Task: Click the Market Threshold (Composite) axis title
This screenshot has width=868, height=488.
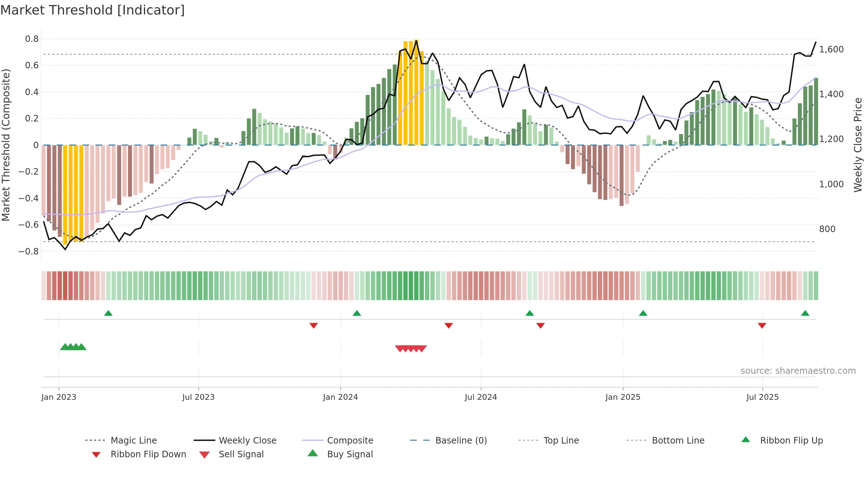Action: tap(6, 145)
